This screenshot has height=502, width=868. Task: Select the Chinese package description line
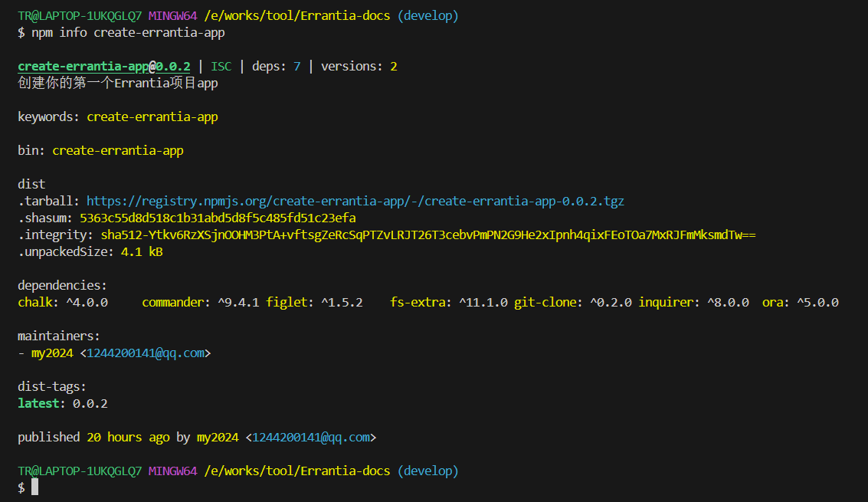click(118, 83)
